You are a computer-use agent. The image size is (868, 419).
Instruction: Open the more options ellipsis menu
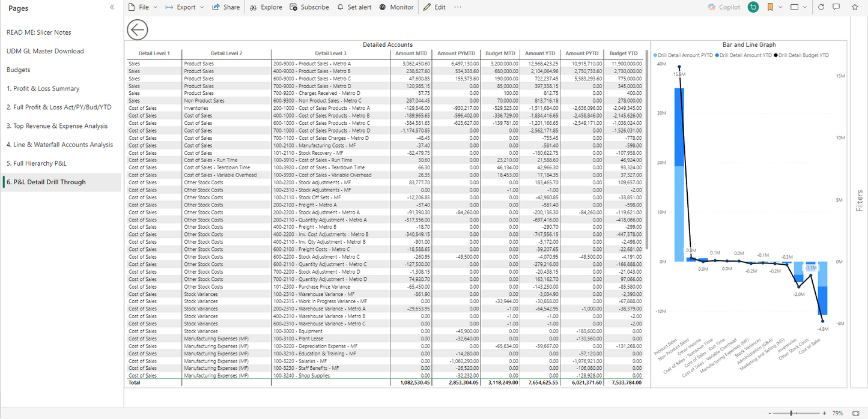(458, 7)
